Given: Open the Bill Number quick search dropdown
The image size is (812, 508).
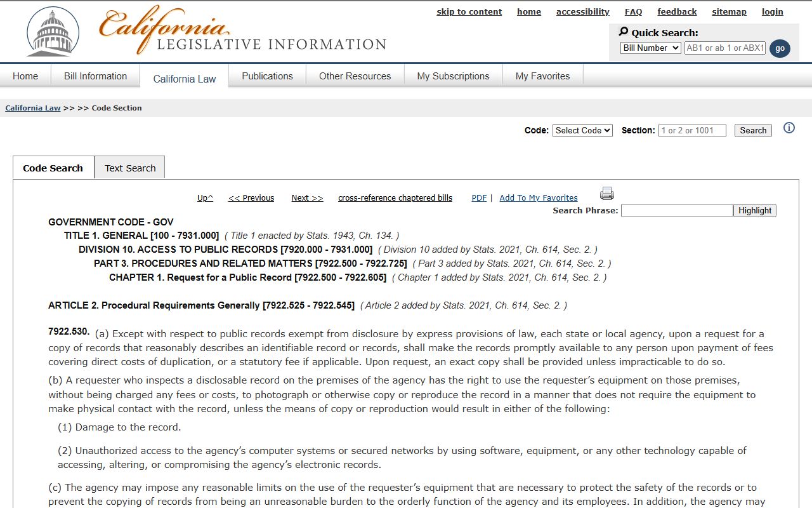Looking at the screenshot, I should [651, 48].
